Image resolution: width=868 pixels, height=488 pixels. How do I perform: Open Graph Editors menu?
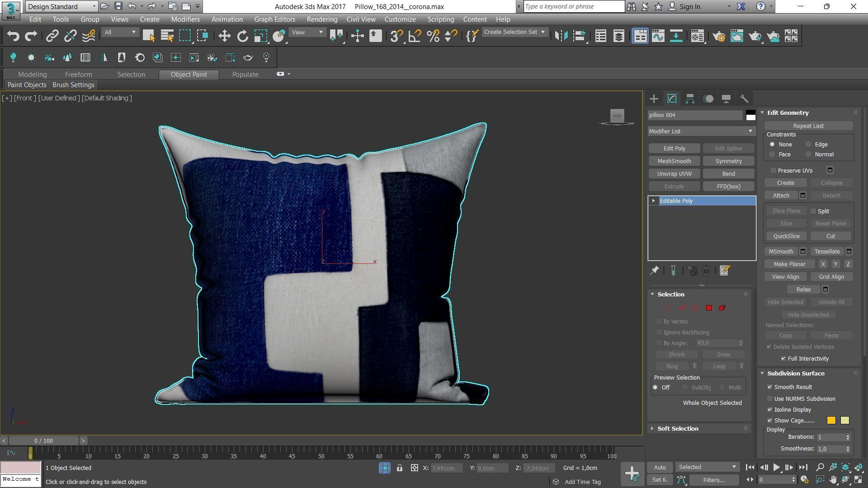click(274, 19)
